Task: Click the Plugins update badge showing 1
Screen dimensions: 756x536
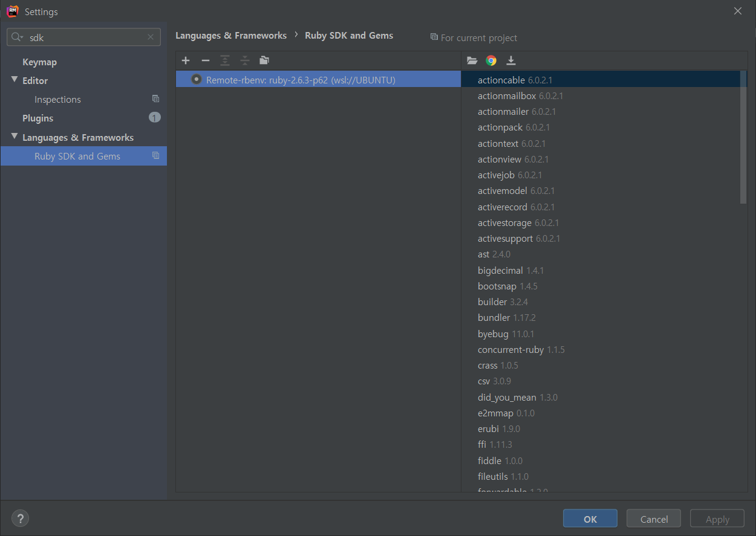Action: pyautogui.click(x=155, y=117)
